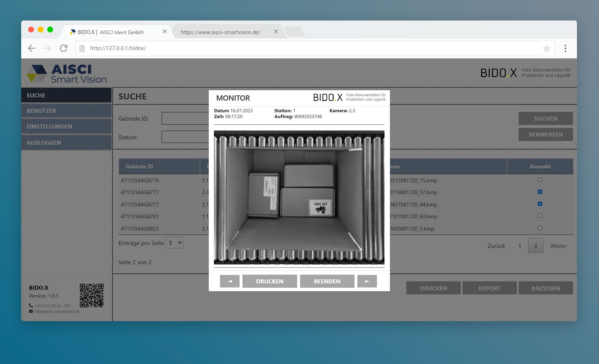Click the browser forward arrow
Screen dimensions: 599x364
[x=47, y=48]
